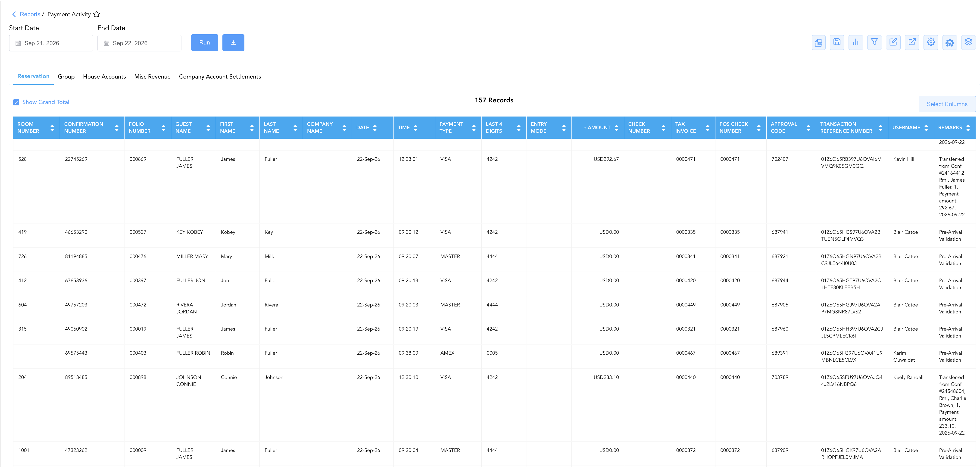980x467 pixels.
Task: Click Start Date field Sep 21, 2026
Action: tap(51, 43)
